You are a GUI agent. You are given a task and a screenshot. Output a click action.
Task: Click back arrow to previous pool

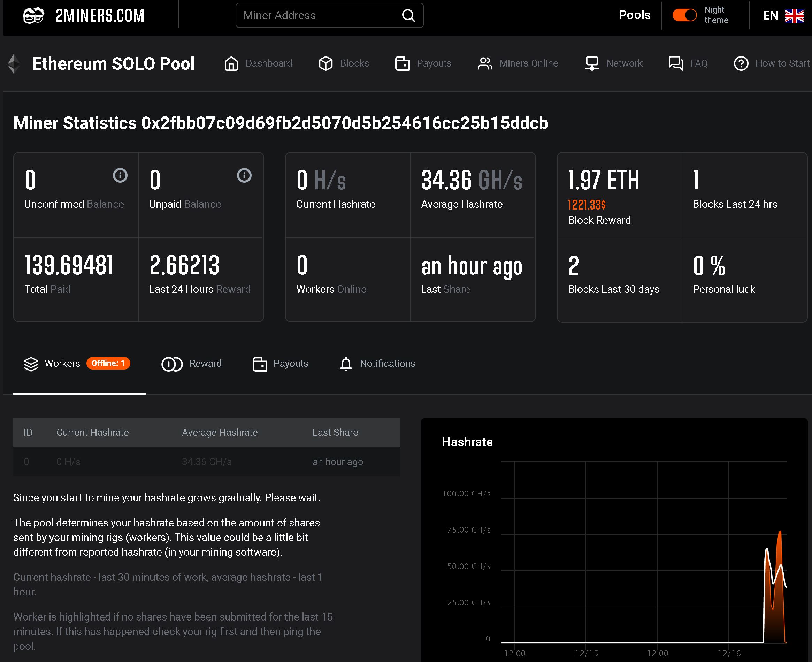tap(13, 63)
